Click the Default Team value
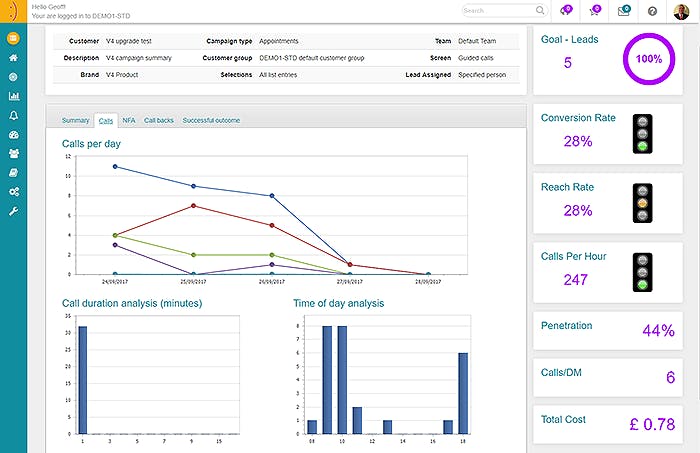 477,41
